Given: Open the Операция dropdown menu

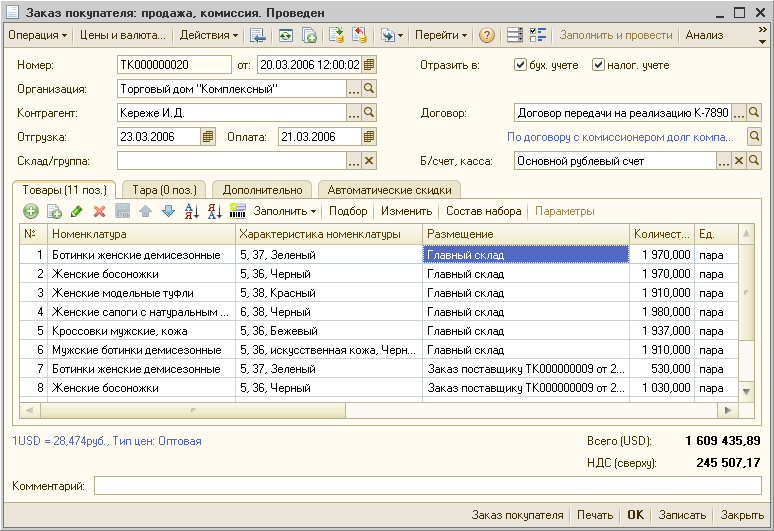Looking at the screenshot, I should 38,35.
